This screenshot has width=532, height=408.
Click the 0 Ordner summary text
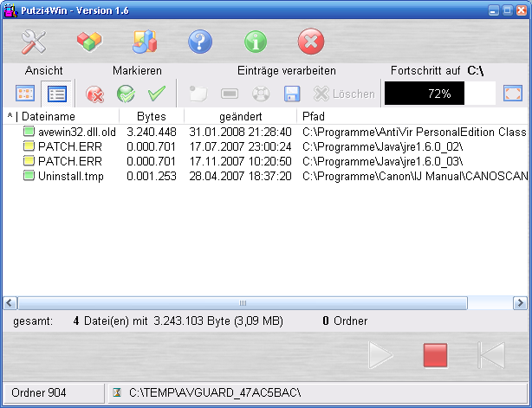[345, 321]
